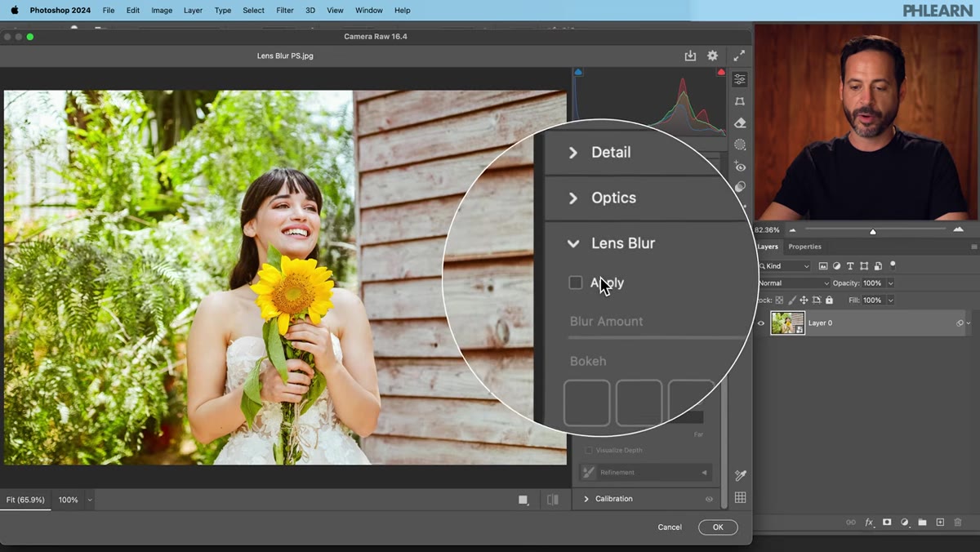Open Camera Raw preferences gear
This screenshot has width=980, height=552.
(x=712, y=56)
